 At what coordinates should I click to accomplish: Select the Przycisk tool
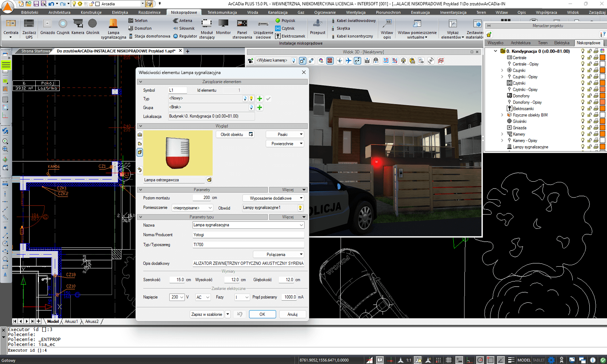coord(285,20)
